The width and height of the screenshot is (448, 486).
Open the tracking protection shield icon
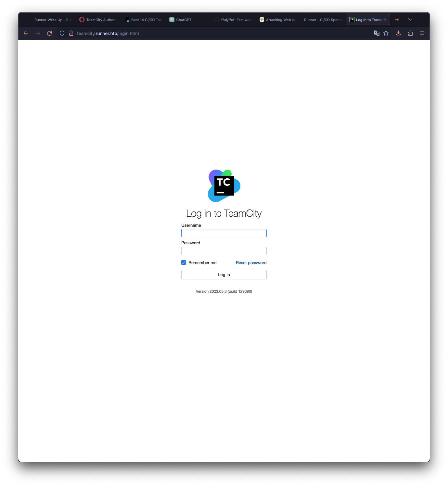[x=62, y=33]
